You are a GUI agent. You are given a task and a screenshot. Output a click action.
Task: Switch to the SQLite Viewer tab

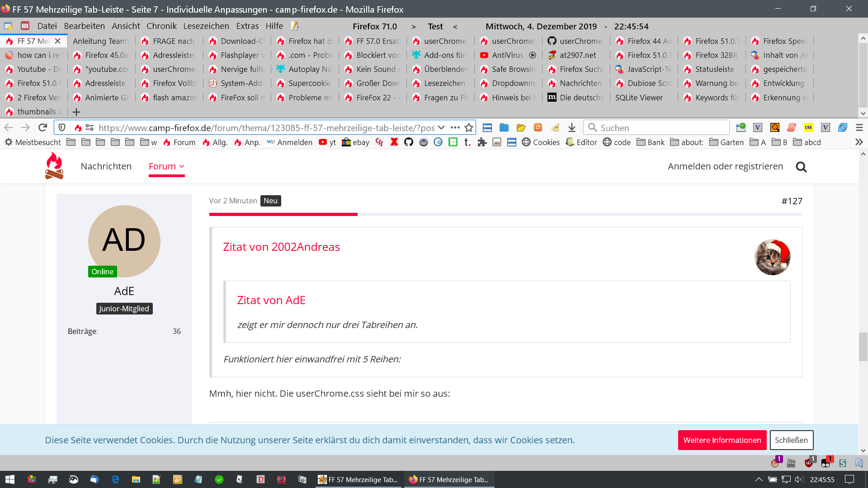pos(638,98)
